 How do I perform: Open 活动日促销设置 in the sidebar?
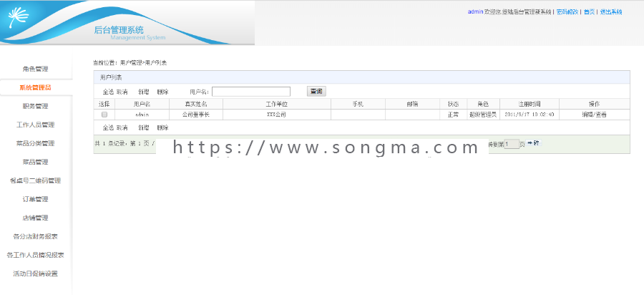35,274
